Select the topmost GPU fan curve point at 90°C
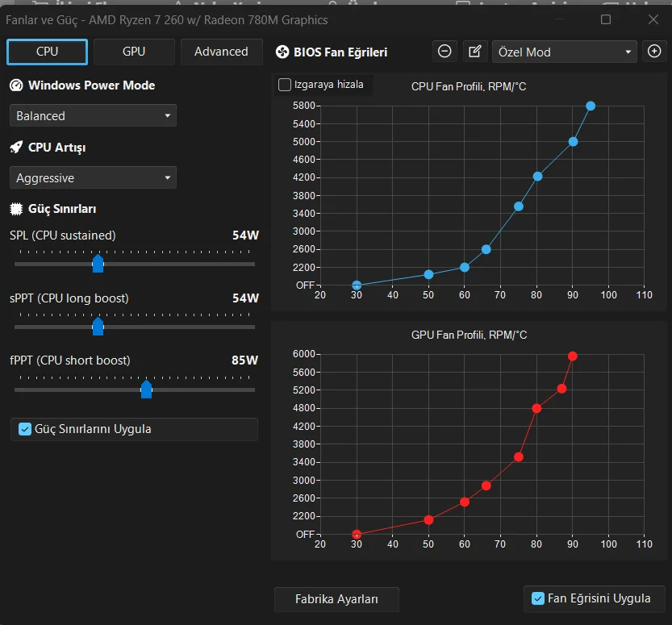 point(573,356)
